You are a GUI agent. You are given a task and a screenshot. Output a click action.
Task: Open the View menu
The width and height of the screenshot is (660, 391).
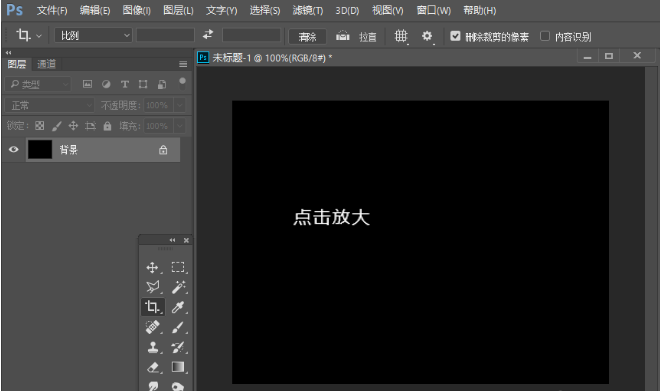[x=388, y=11]
